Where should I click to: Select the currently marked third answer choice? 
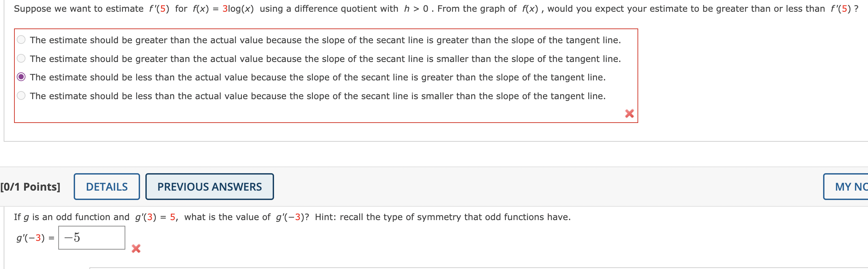coord(21,77)
